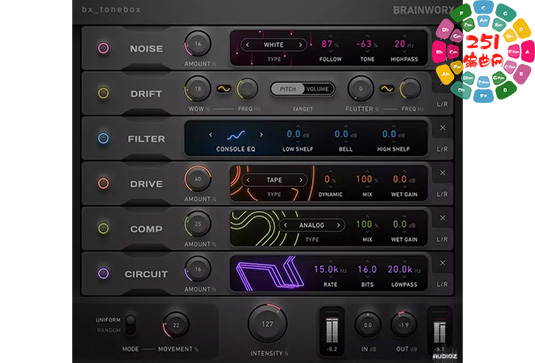Select previous noise type with left arrow

pos(247,45)
